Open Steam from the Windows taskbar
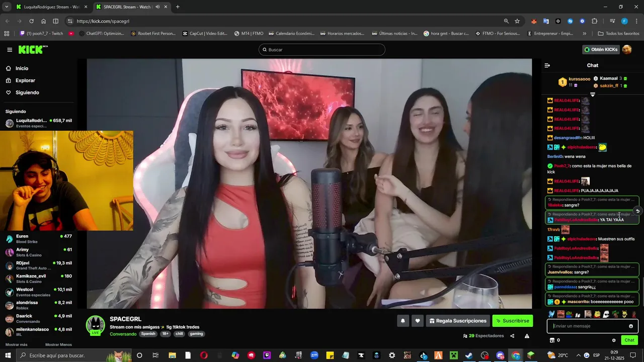Image resolution: width=644 pixels, height=362 pixels. click(x=469, y=355)
